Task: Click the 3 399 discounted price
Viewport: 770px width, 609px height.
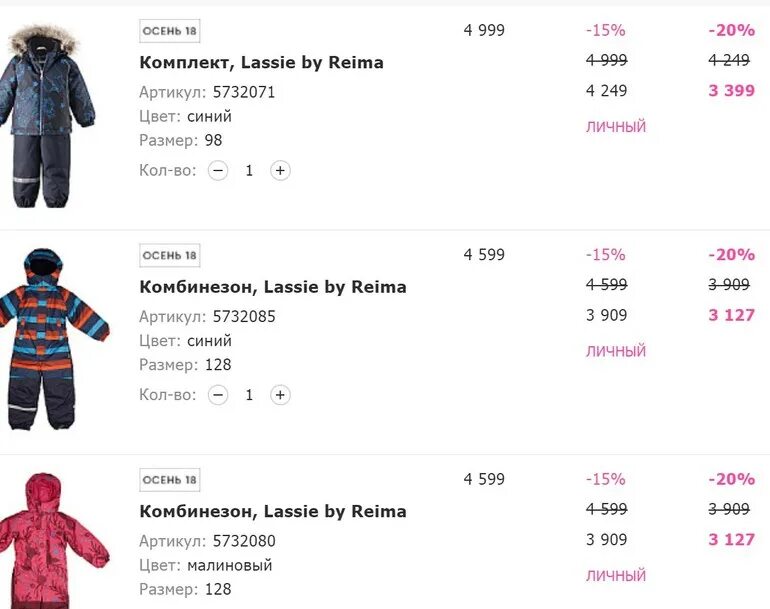Action: pyautogui.click(x=731, y=90)
